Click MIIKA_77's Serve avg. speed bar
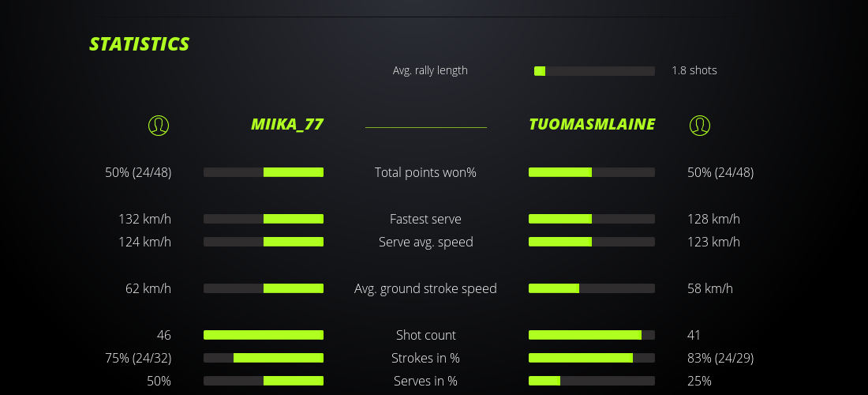The height and width of the screenshot is (395, 868). pyautogui.click(x=264, y=242)
